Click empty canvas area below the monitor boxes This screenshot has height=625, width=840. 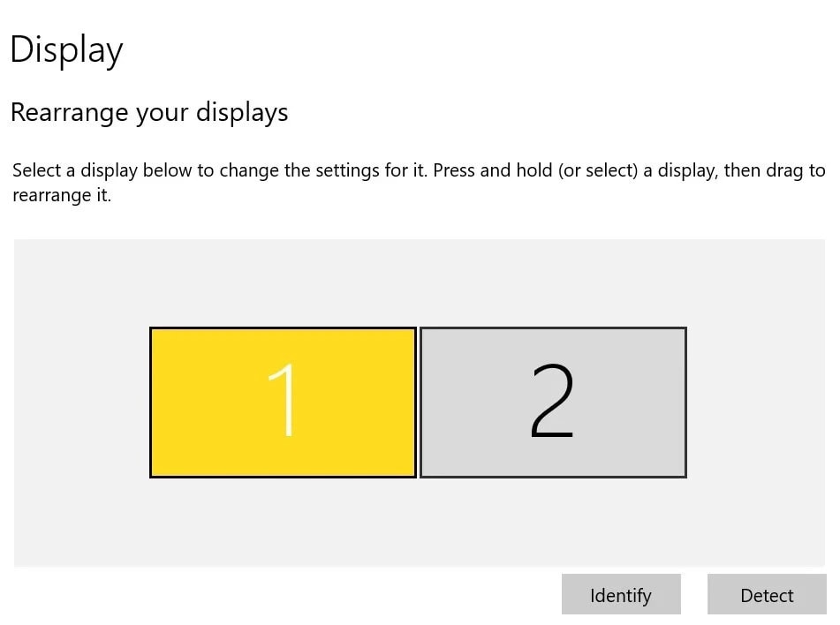point(419,523)
